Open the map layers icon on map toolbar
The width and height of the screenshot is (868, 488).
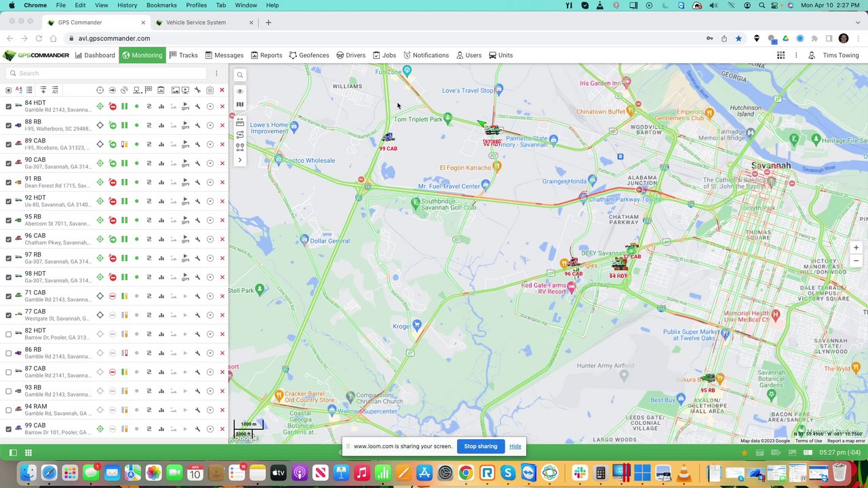[239, 104]
